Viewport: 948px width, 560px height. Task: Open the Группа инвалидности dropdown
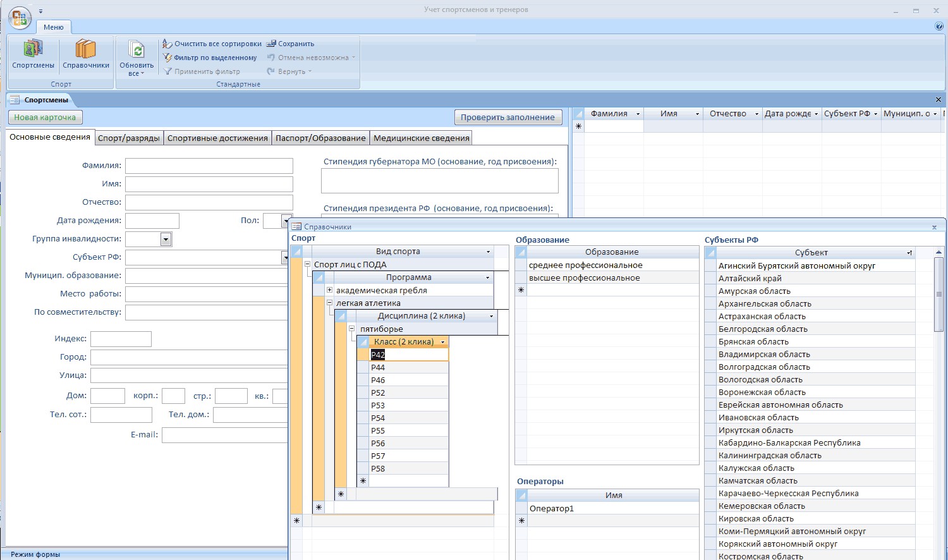(x=166, y=239)
